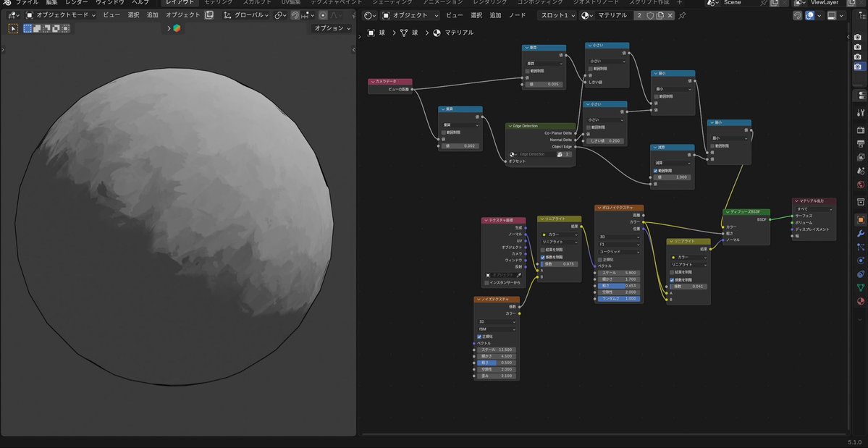Toggle 結果を制限 in left リニアライト node
This screenshot has height=448, width=868.
tap(543, 250)
